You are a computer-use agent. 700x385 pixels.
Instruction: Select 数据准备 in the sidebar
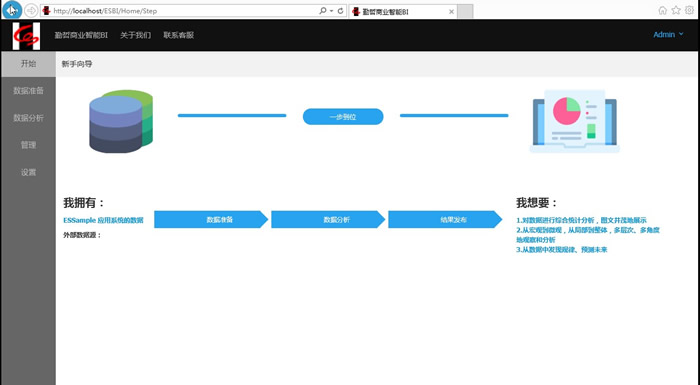pos(28,91)
